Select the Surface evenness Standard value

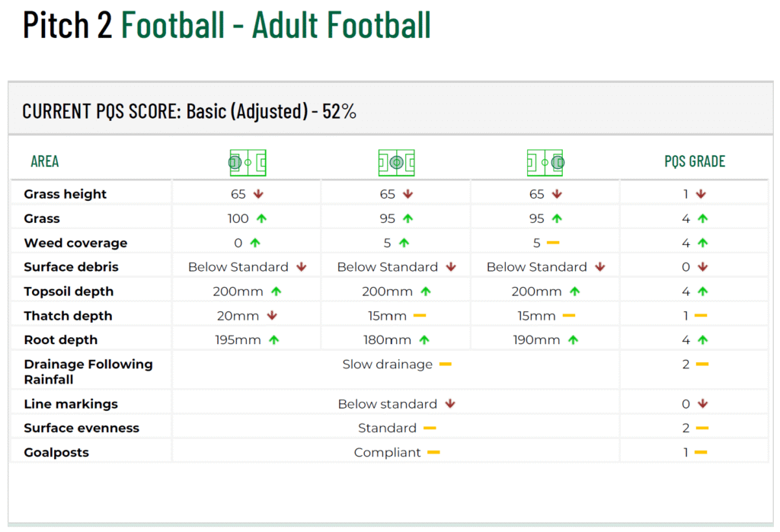point(387,428)
